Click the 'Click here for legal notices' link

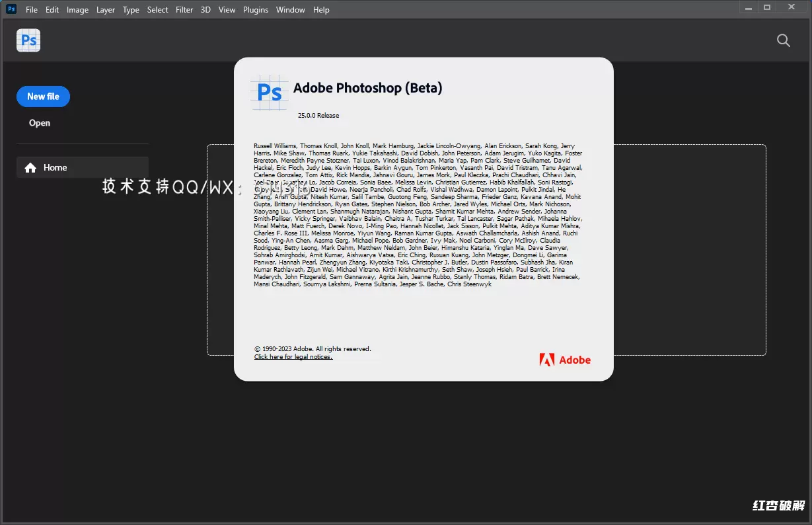(293, 357)
